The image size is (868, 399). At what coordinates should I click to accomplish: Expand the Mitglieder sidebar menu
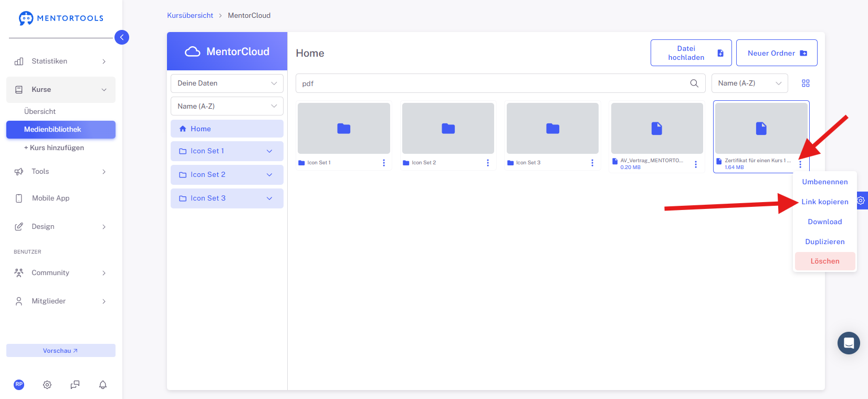(104, 301)
